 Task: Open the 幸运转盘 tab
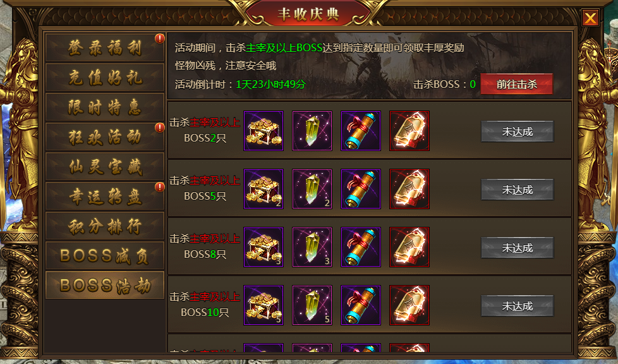[x=105, y=196]
